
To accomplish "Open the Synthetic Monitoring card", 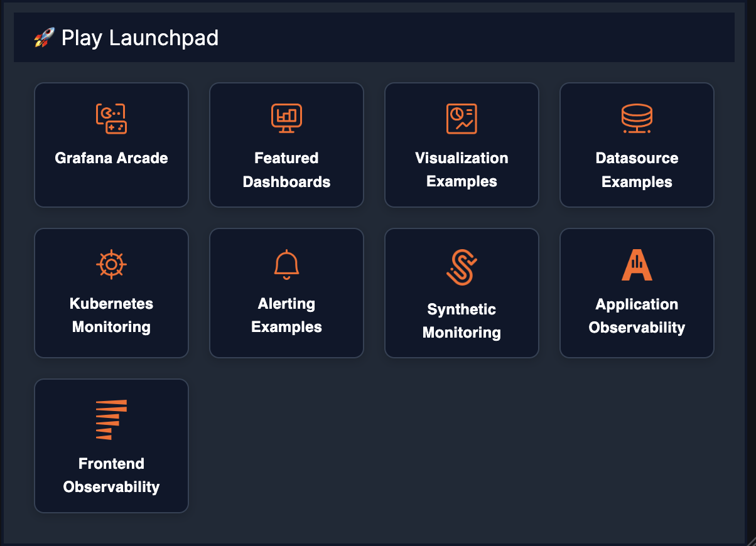I will (x=462, y=293).
